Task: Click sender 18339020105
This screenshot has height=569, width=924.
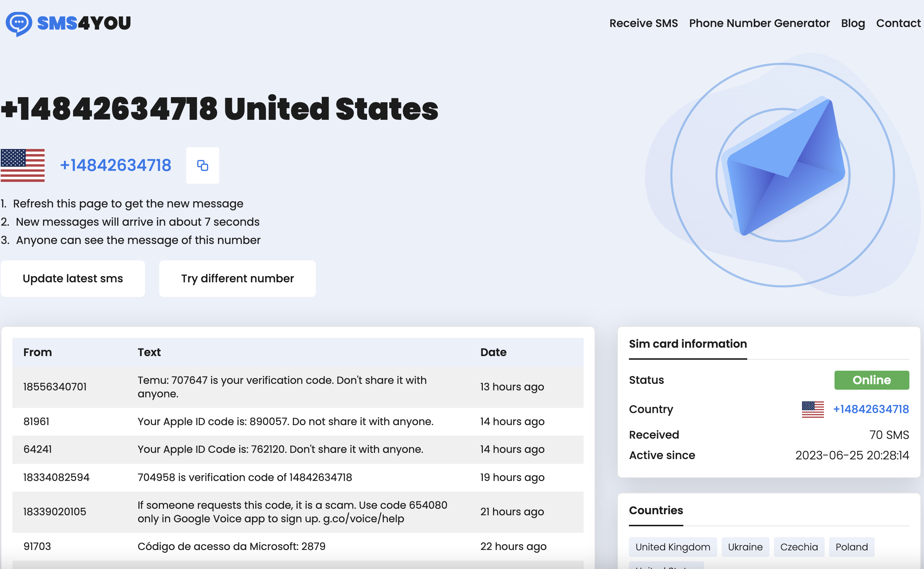Action: point(55,512)
